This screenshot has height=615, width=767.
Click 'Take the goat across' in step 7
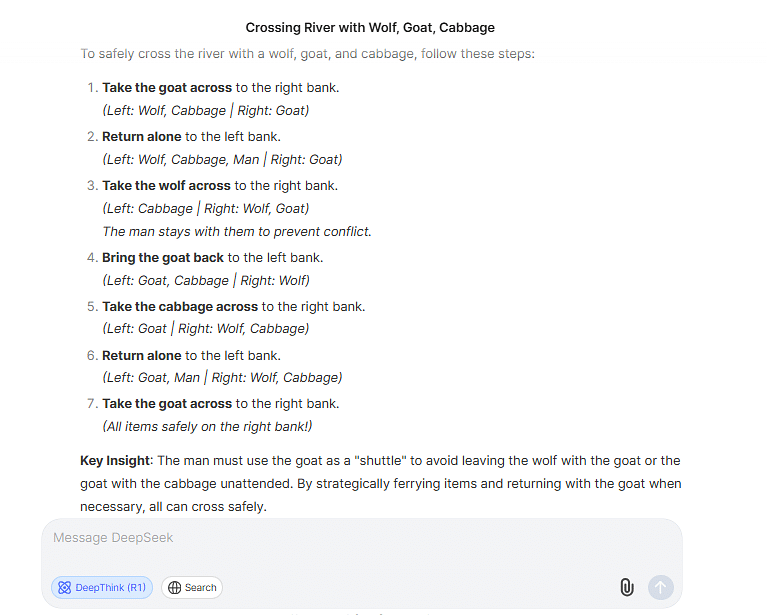point(167,404)
